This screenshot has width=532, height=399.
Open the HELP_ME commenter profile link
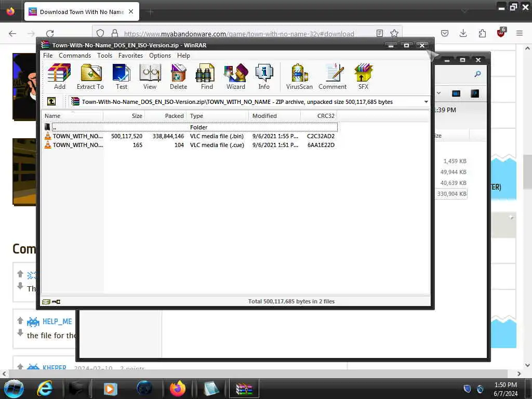[x=57, y=321]
